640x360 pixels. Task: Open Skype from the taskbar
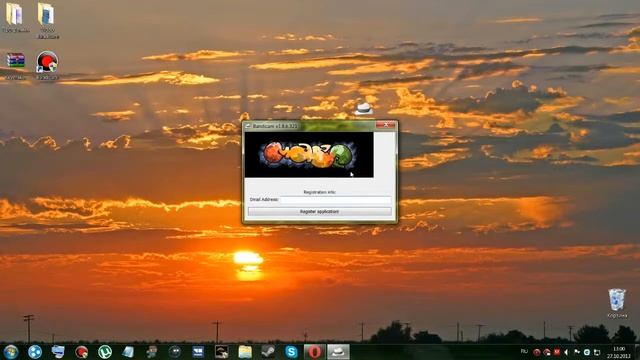coord(291,351)
